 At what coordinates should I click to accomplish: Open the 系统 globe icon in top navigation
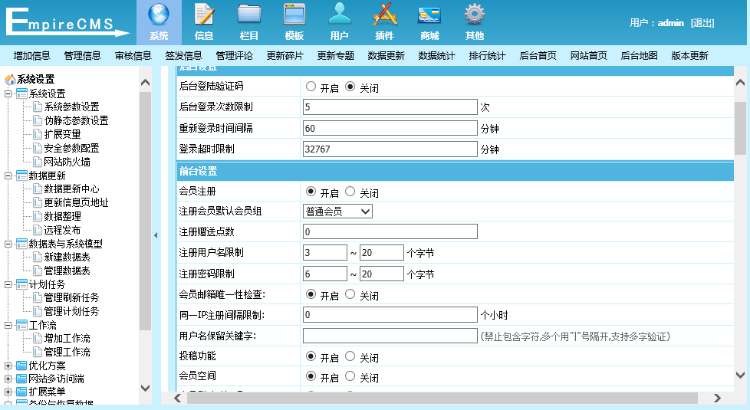pos(159,14)
